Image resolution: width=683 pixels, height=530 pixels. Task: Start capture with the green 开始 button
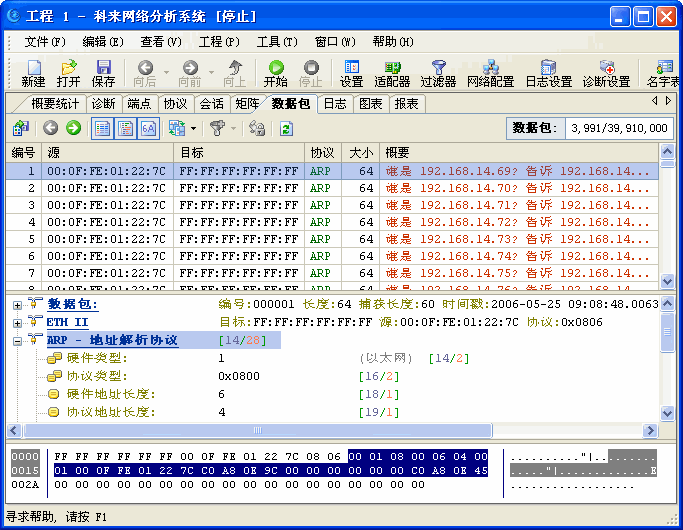276,73
